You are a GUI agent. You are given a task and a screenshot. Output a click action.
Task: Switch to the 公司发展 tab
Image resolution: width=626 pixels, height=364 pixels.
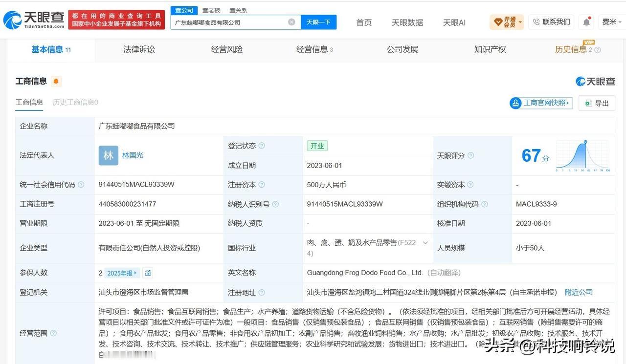pos(402,49)
